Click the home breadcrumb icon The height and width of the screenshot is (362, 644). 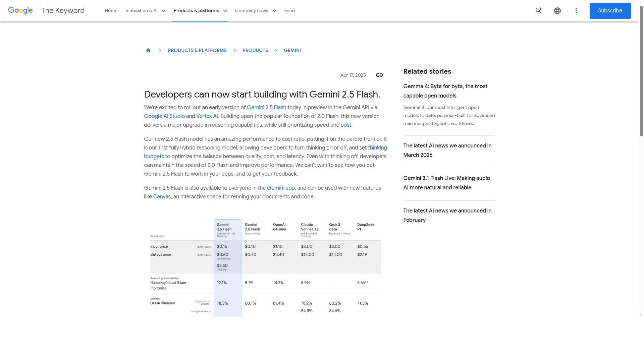(x=148, y=50)
